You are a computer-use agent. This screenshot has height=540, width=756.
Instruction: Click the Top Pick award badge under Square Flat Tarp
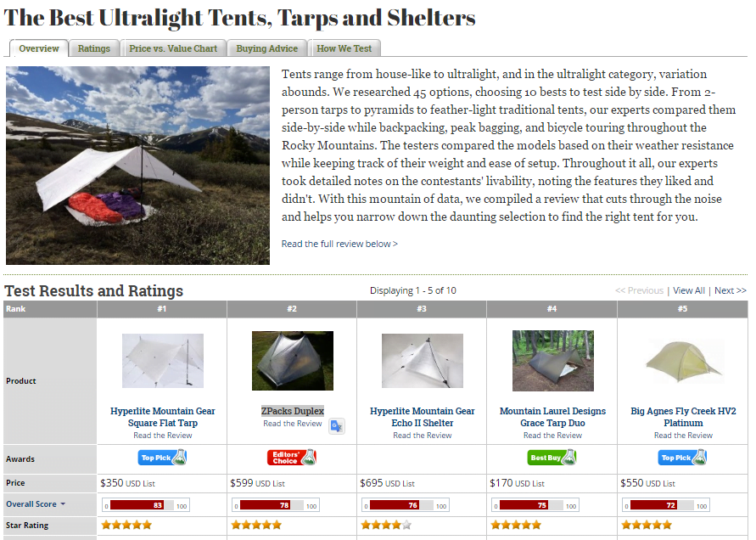click(x=162, y=458)
